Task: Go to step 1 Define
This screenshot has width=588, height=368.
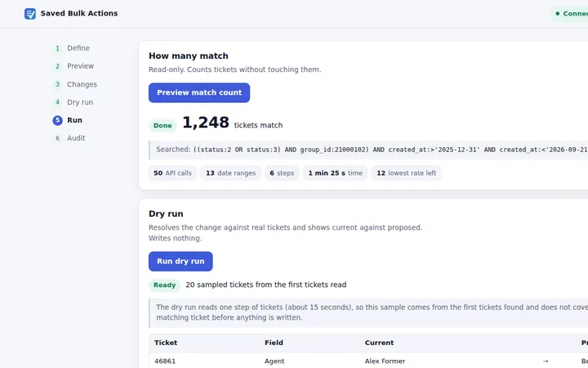Action: 72,48
